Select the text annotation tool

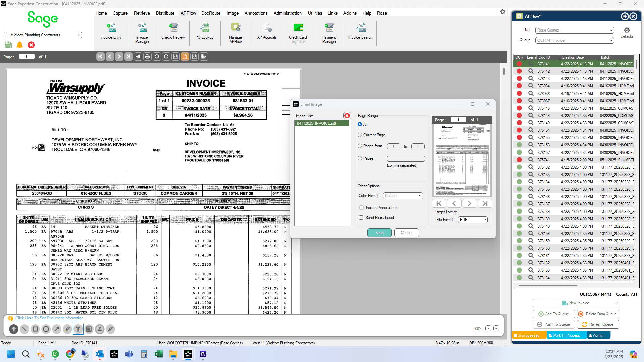[x=78, y=329]
